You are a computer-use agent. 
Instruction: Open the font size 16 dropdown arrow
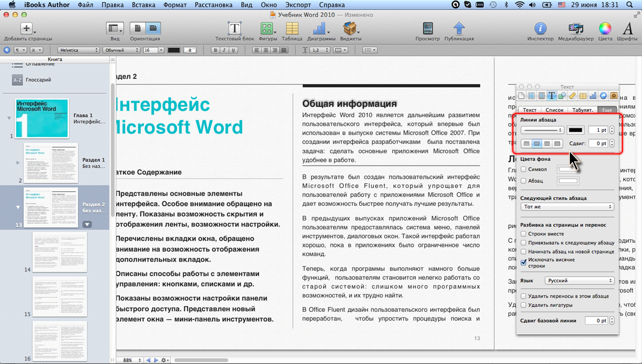coord(161,50)
